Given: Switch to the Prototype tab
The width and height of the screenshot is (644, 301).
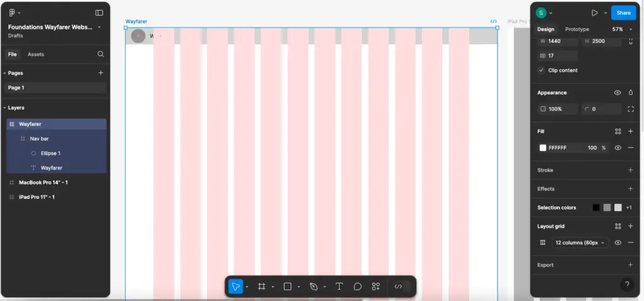Looking at the screenshot, I should pyautogui.click(x=577, y=29).
